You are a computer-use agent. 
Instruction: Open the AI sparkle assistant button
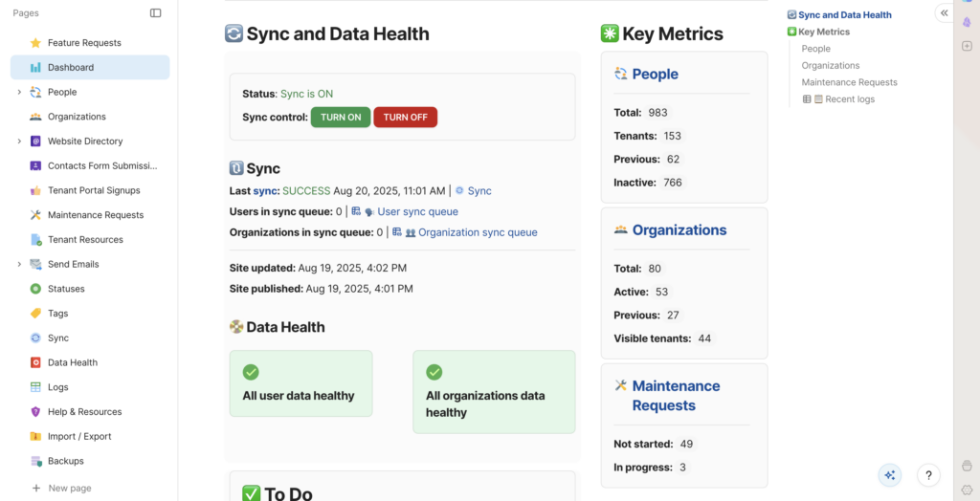coord(889,475)
